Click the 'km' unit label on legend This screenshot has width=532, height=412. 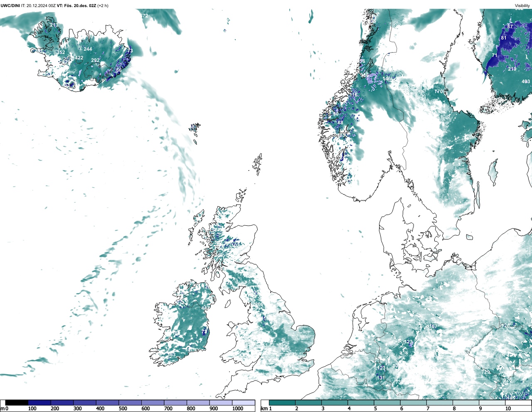[264, 409]
